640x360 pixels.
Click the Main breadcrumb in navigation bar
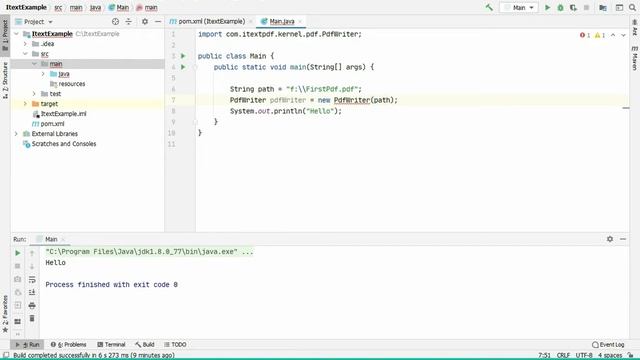pos(119,7)
